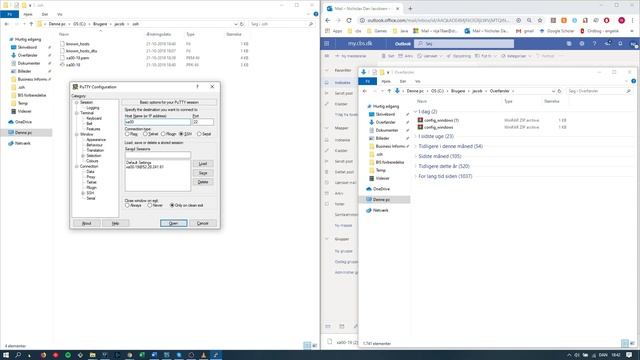Collapse the I dag group in Overførsler window
640x360 pixels.
416,111
